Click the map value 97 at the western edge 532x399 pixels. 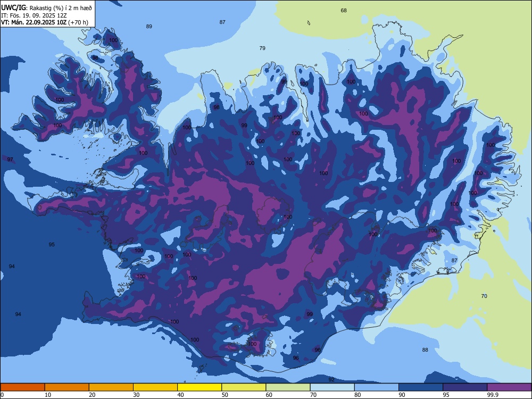click(10, 160)
